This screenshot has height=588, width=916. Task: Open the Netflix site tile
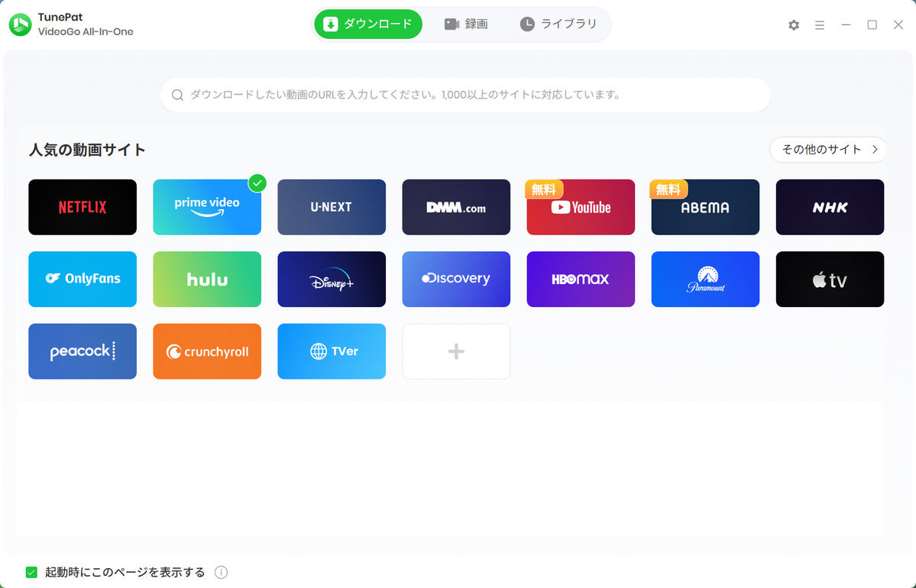(83, 207)
